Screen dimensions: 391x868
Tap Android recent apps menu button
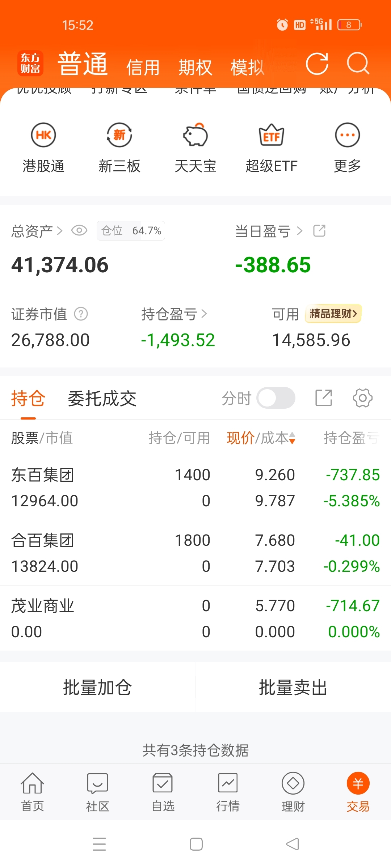tap(99, 844)
